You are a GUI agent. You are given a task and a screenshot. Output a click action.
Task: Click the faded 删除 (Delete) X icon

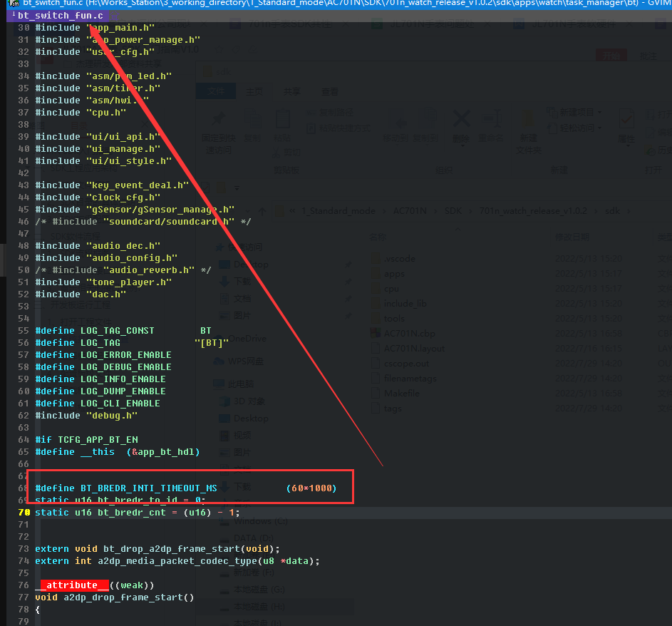(x=462, y=119)
